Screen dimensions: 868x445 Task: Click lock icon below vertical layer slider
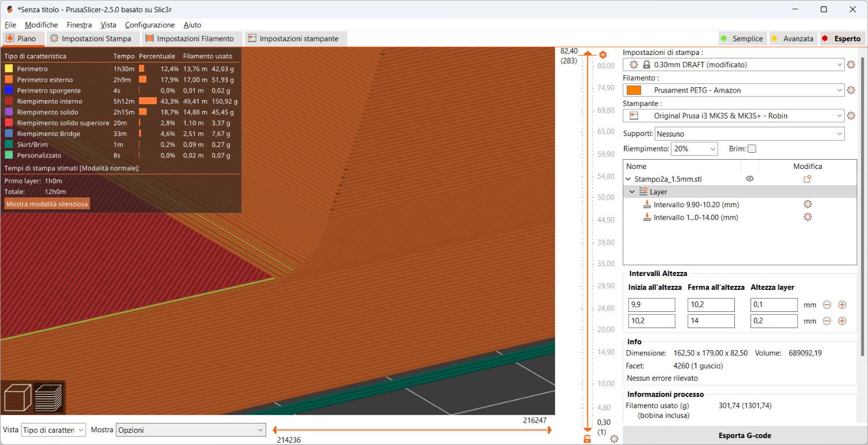[587, 439]
